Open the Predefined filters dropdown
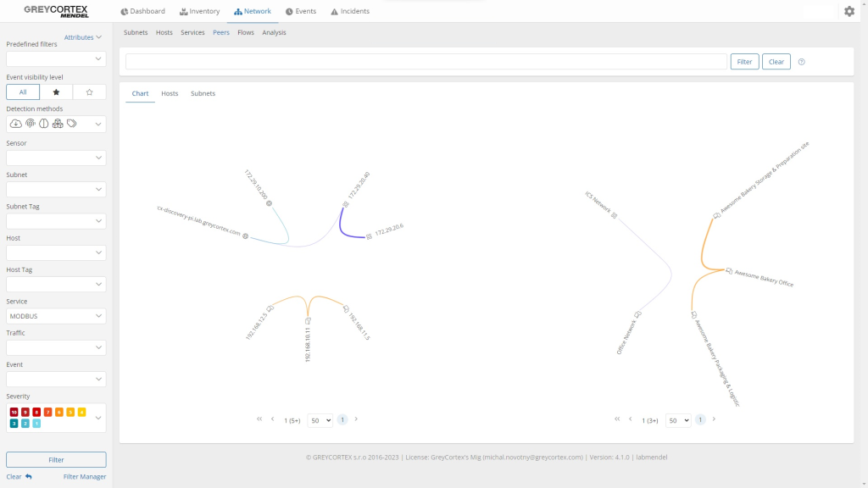Screen dimensions: 868x488 (x=56, y=58)
